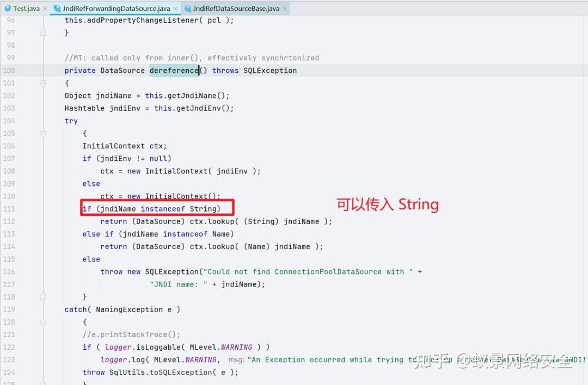Close the JndiRefDataSourceBase.java tab

(284, 8)
